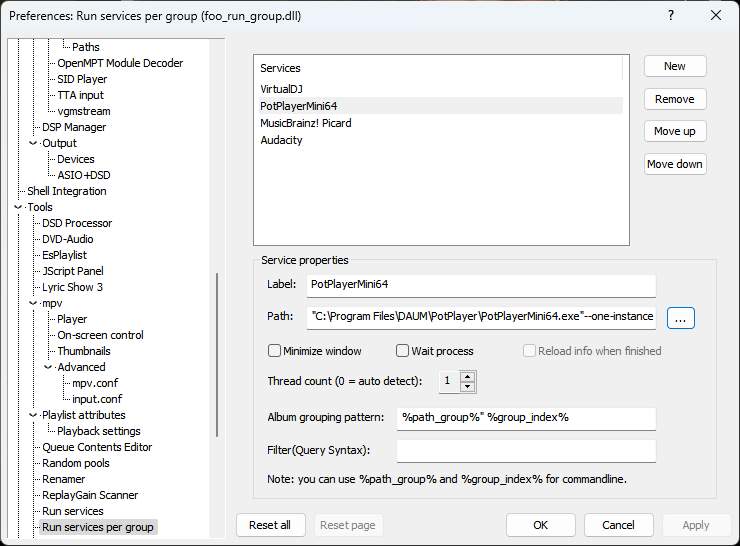Screen dimensions: 740x546
Task: Select the Advanced item under mpv
Action: [x=81, y=367]
